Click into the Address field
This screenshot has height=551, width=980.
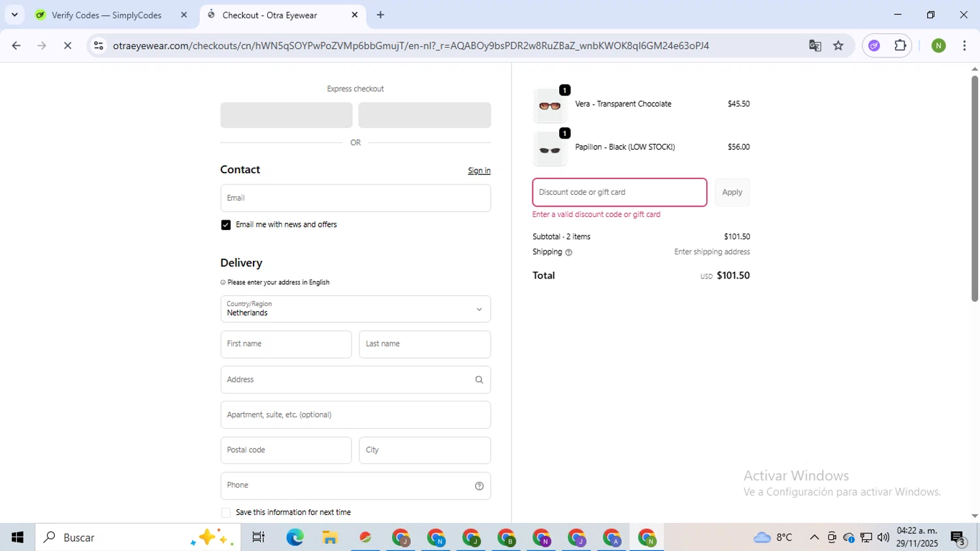coord(355,380)
